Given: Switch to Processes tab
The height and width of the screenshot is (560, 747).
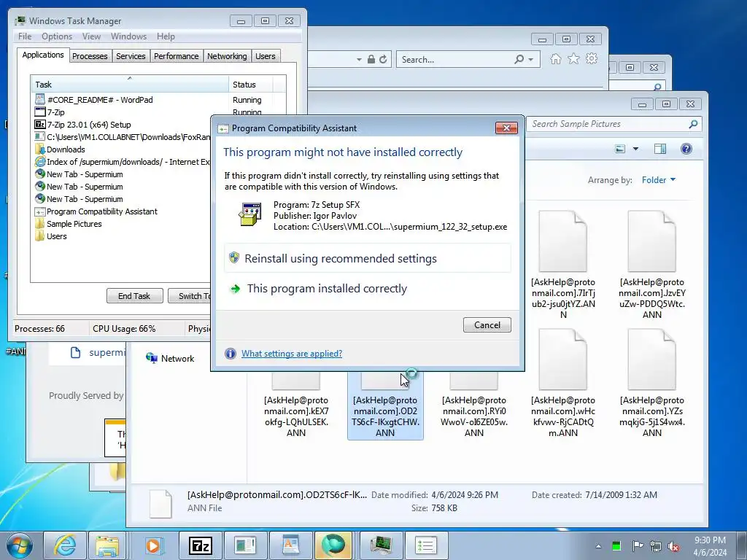Looking at the screenshot, I should tap(90, 56).
